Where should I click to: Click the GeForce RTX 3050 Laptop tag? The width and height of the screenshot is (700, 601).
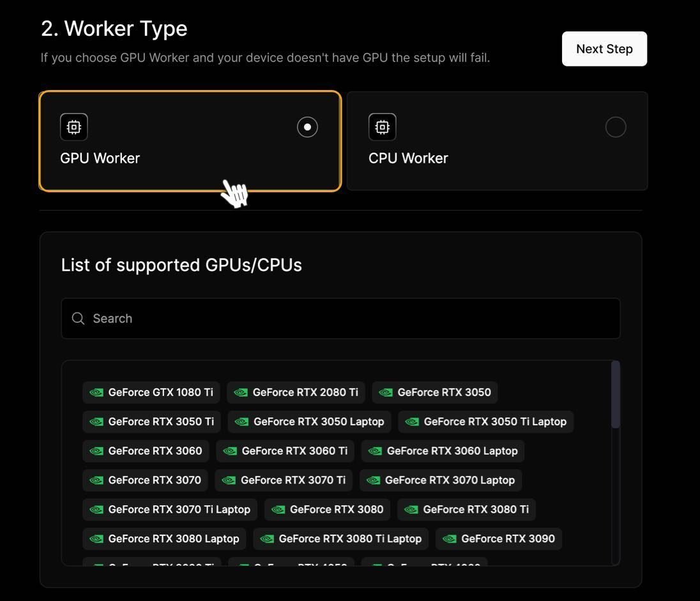coord(309,422)
